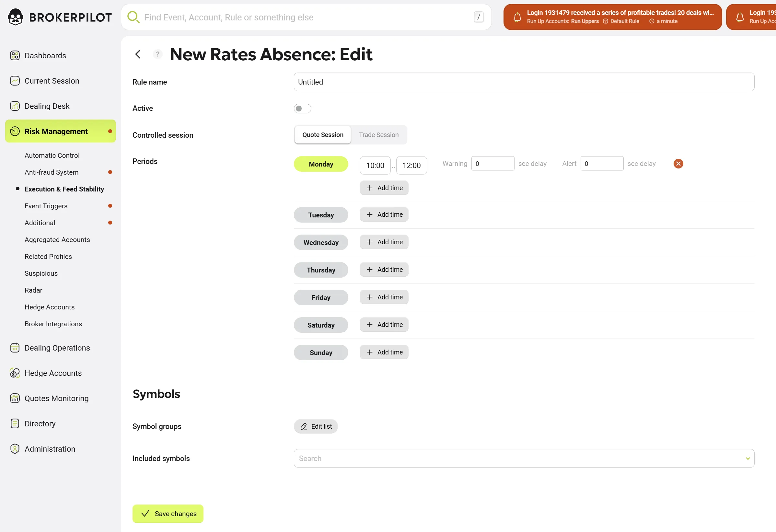Screen dimensions: 776x532
Task: Open Anti-fraud System submenu item
Action: [52, 172]
